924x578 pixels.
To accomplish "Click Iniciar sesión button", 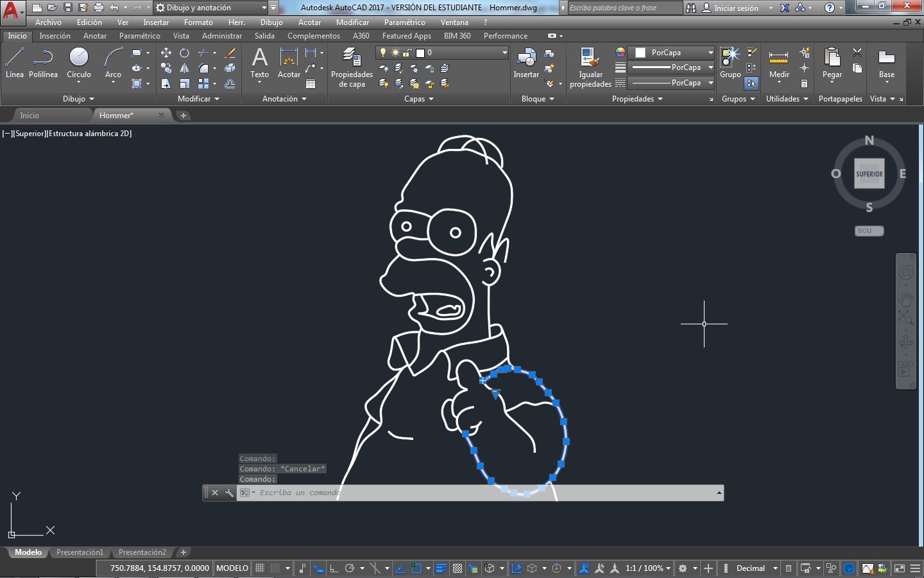I will pos(731,8).
